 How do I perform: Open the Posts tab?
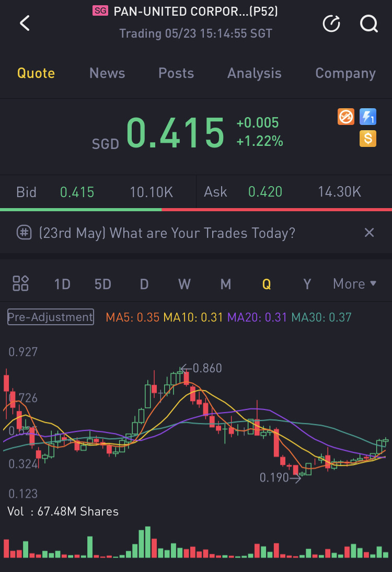point(176,73)
